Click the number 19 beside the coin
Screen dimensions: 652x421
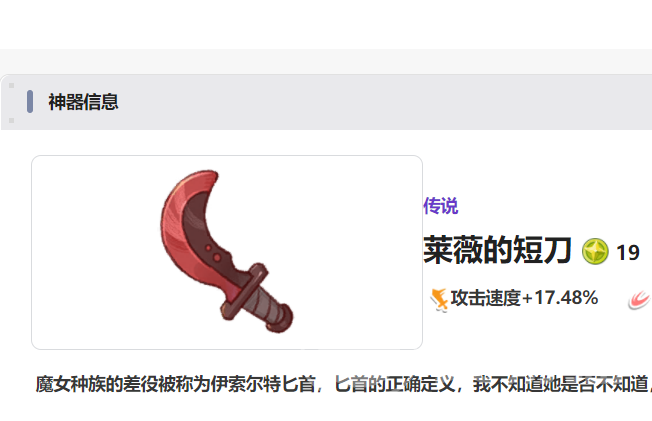(628, 253)
